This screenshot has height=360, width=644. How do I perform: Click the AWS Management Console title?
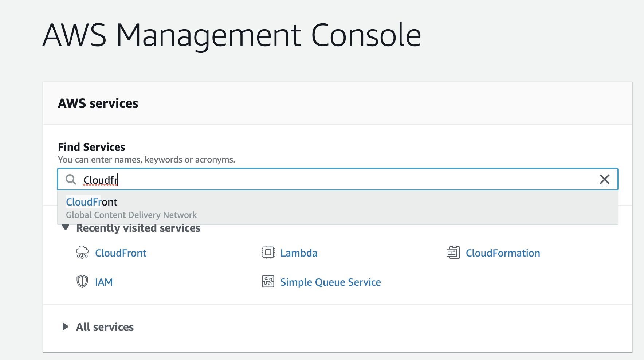(x=232, y=35)
